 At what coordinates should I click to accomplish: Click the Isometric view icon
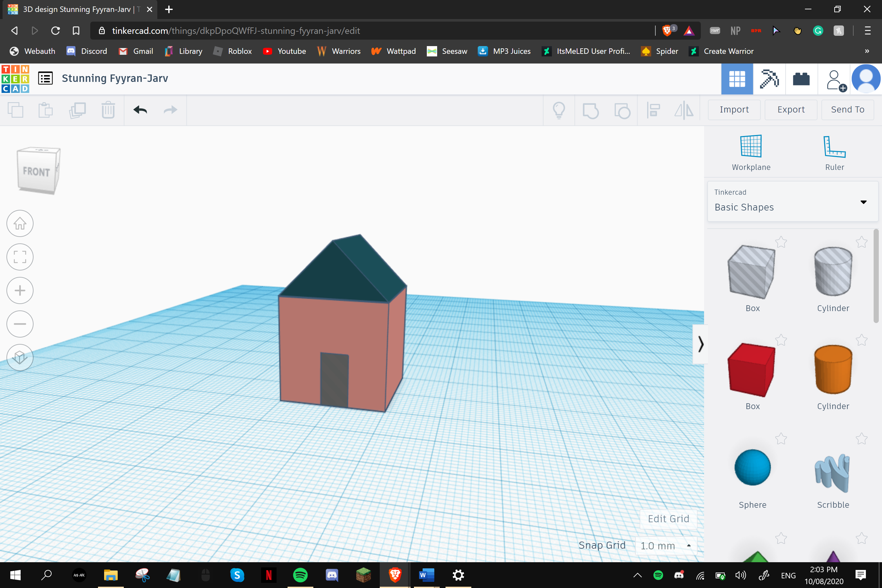(x=20, y=358)
